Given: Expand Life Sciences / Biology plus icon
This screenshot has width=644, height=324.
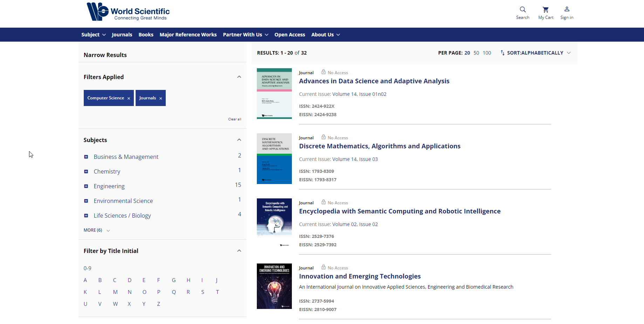Looking at the screenshot, I should (x=86, y=216).
